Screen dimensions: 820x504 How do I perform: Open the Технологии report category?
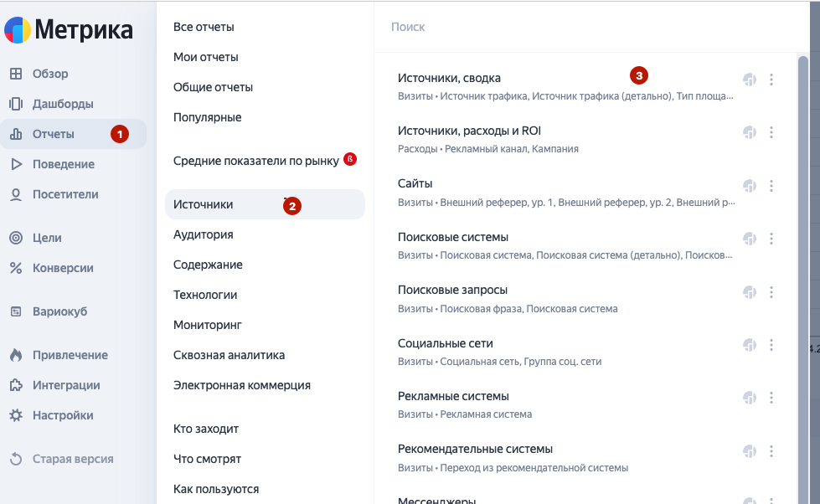205,295
